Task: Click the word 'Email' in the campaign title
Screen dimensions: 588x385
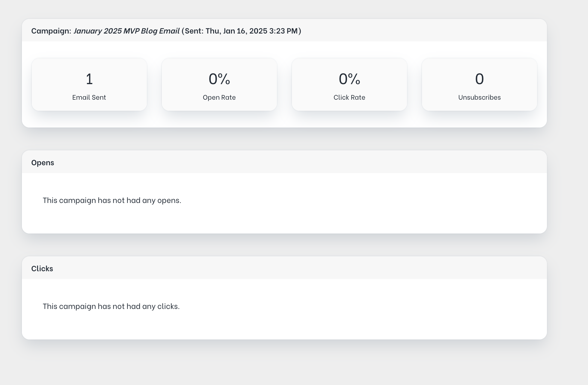Action: tap(169, 31)
